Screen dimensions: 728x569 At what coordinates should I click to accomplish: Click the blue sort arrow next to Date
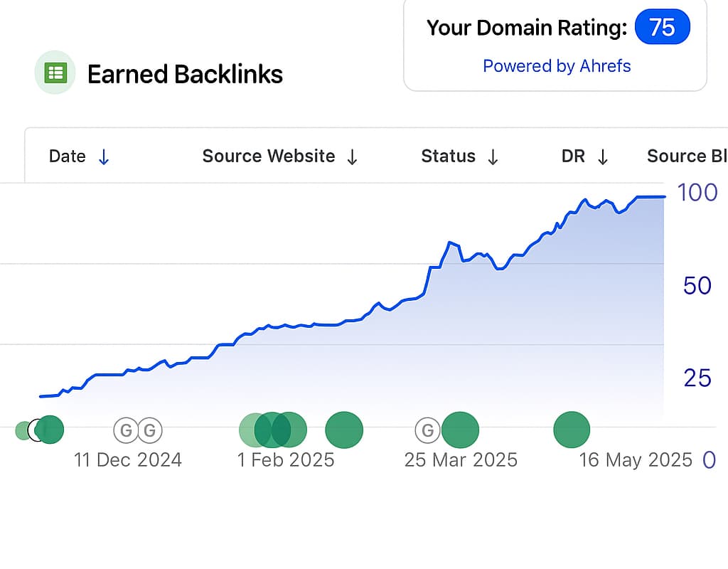(x=104, y=157)
